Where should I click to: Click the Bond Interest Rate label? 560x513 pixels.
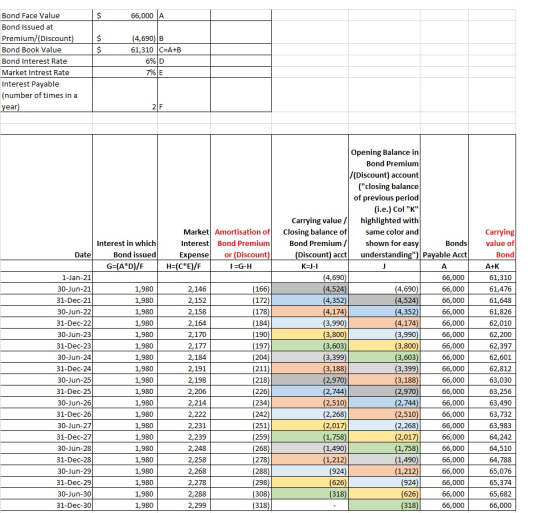[x=46, y=61]
